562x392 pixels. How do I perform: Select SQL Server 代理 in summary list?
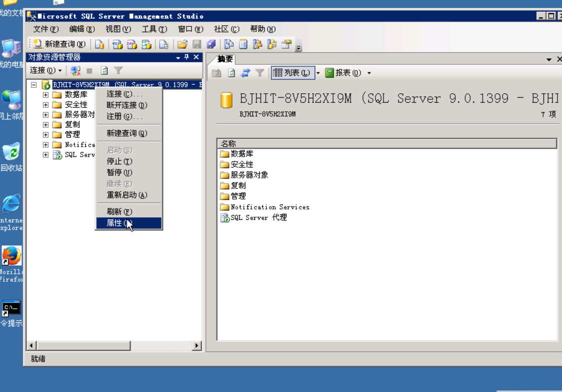(x=254, y=217)
